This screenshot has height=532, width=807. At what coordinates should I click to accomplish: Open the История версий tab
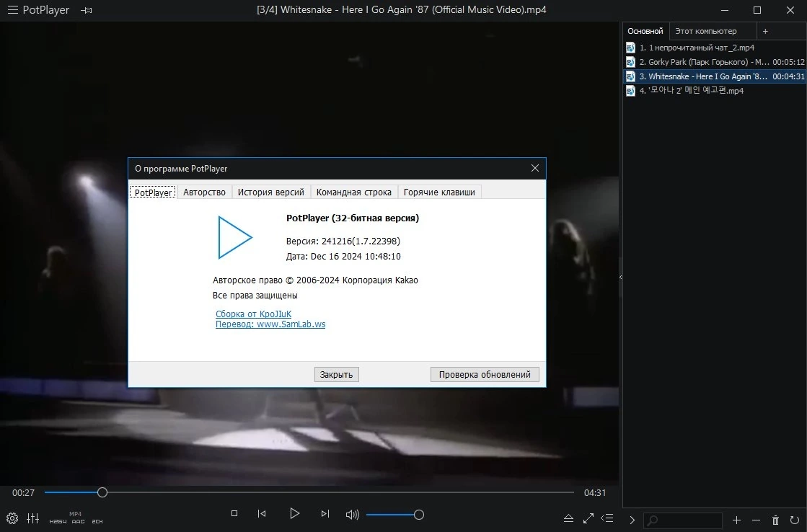[270, 192]
